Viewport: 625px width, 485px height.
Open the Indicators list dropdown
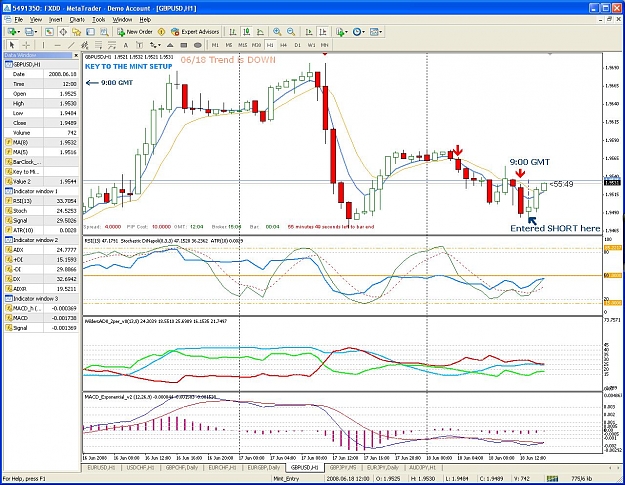[346, 32]
